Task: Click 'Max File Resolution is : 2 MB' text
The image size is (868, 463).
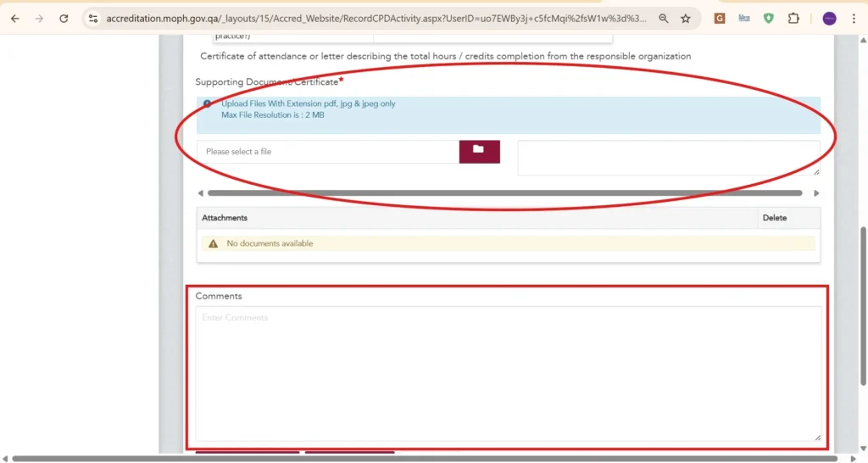Action: point(273,115)
